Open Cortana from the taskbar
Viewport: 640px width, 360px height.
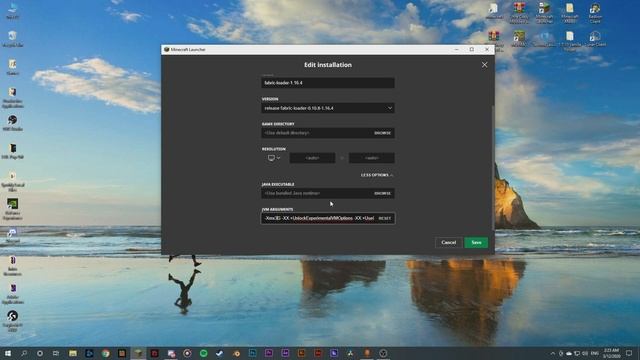[x=40, y=353]
